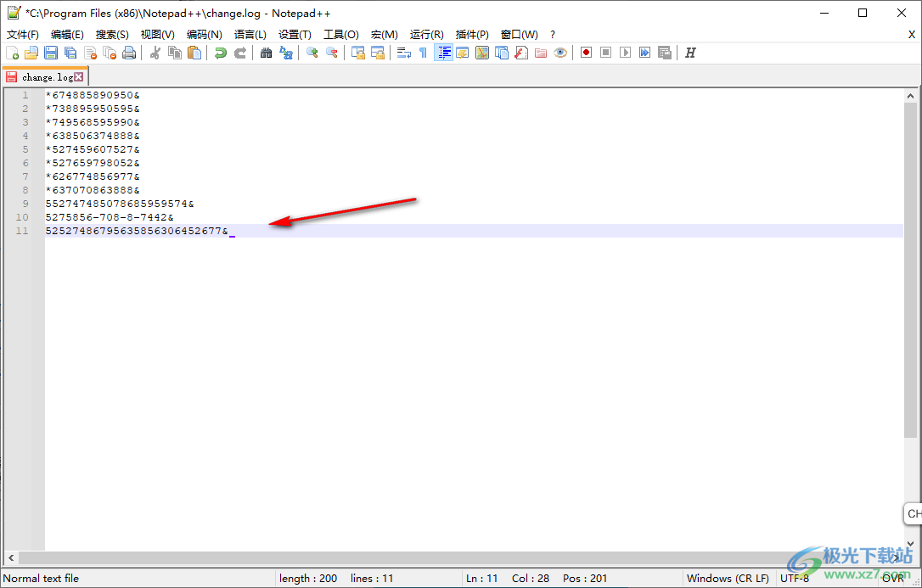
Task: Click Windows (CR LF) in status bar
Action: 728,579
